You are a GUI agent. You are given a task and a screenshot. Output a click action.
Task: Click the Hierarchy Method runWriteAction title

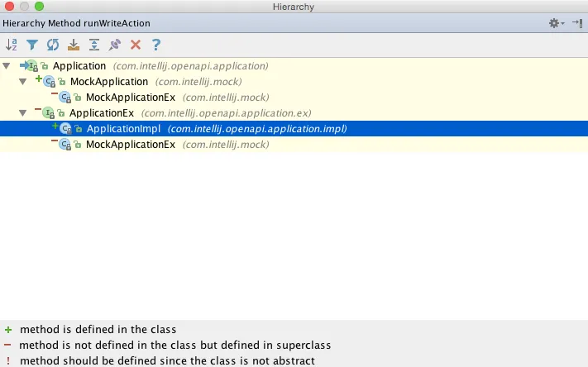pos(77,23)
